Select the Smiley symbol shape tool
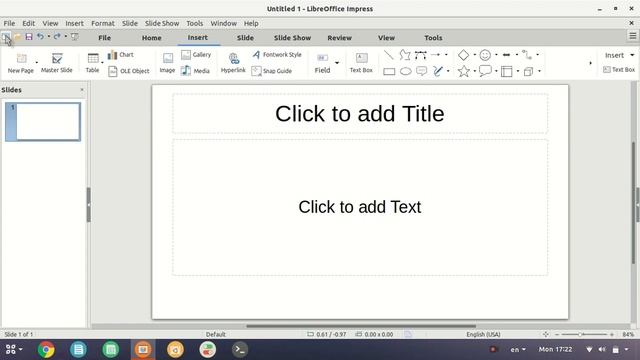 485,55
